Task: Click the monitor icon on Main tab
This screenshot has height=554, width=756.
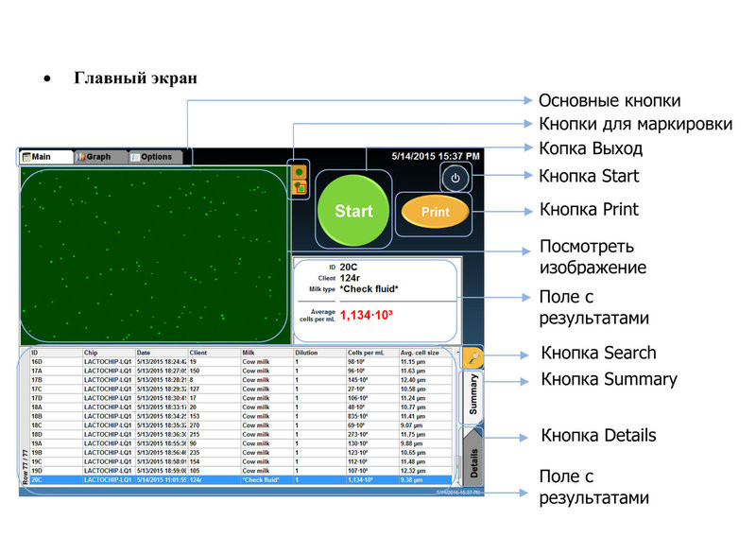Action: coord(27,157)
